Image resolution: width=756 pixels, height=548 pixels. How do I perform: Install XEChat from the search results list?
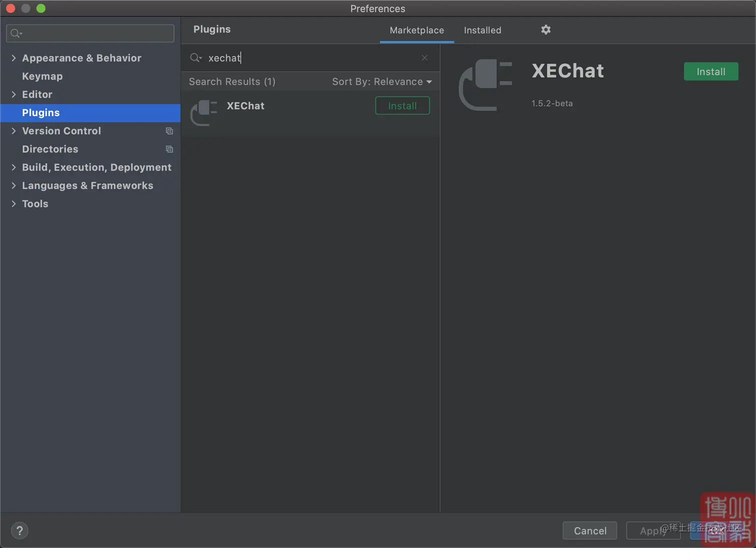402,106
